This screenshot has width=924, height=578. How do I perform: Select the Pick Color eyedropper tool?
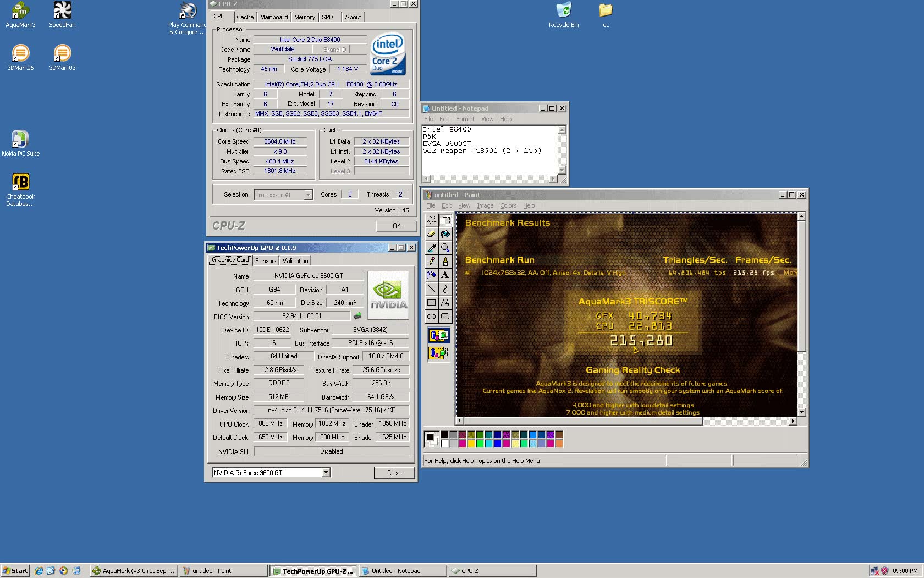pyautogui.click(x=432, y=248)
